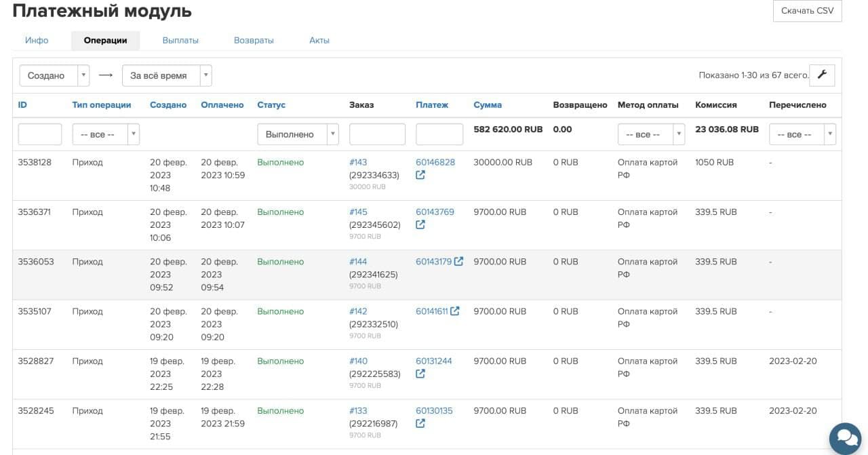Open the За всё время period dropdown
868x455 pixels.
click(x=167, y=75)
